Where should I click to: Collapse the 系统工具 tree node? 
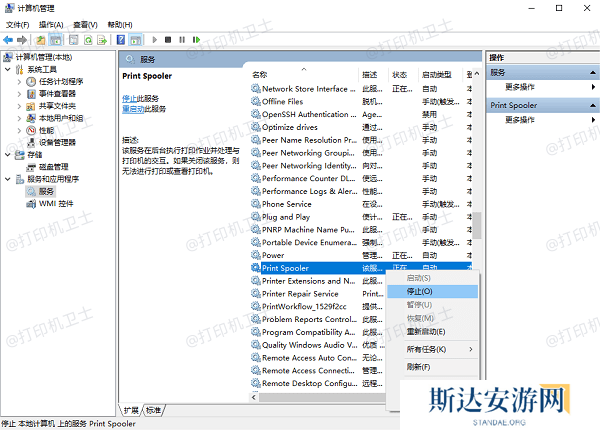tap(9, 69)
